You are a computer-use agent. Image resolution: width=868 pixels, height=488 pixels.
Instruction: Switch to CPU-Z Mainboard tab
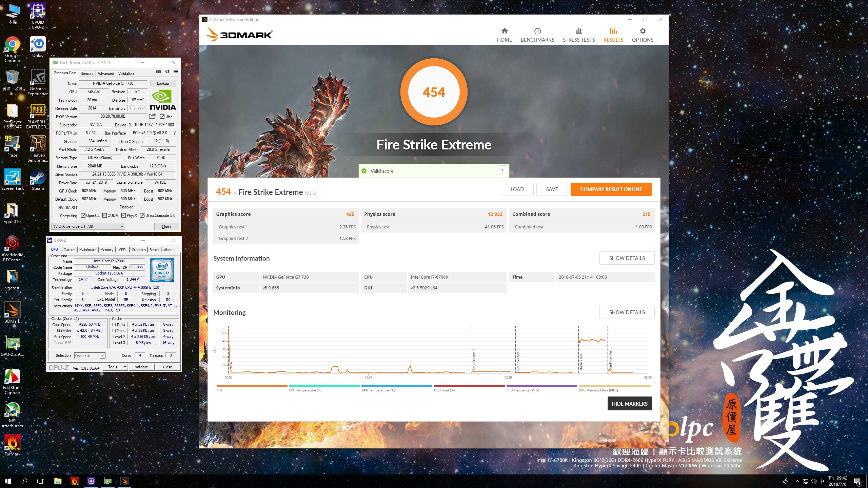pyautogui.click(x=88, y=250)
